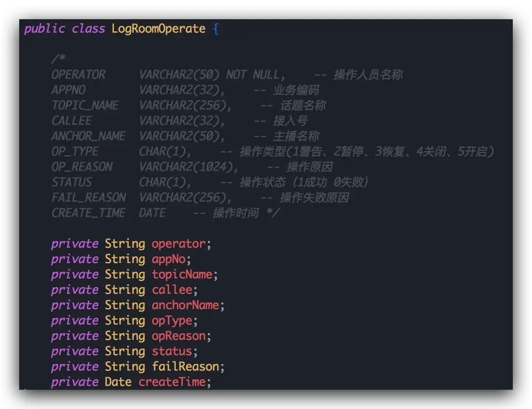Click FAIL_REASON in the comment block
Screen dimensions: 532x409
(x=88, y=198)
